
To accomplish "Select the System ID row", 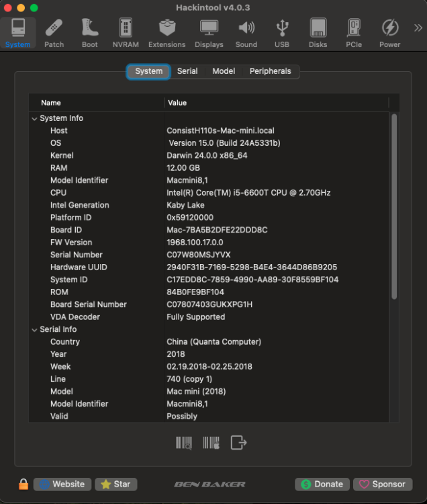I will point(209,280).
